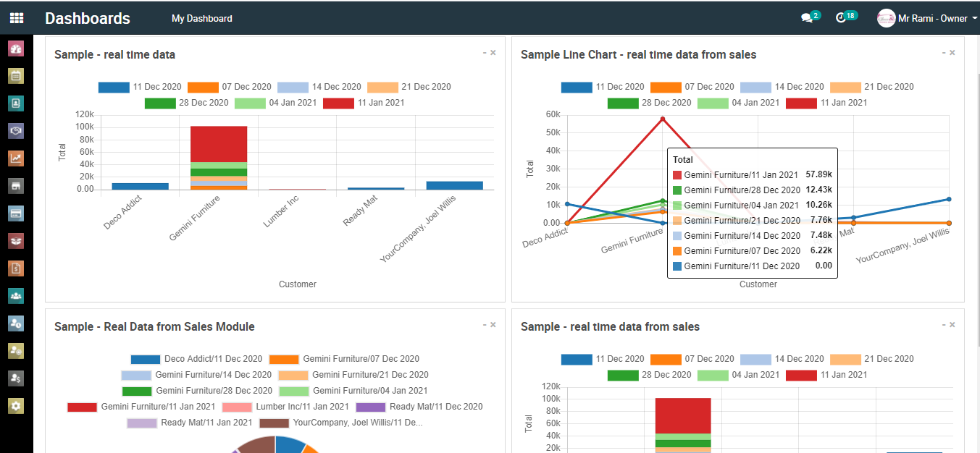Open the apps grid in the top-left corner
980x453 pixels.
(16, 16)
